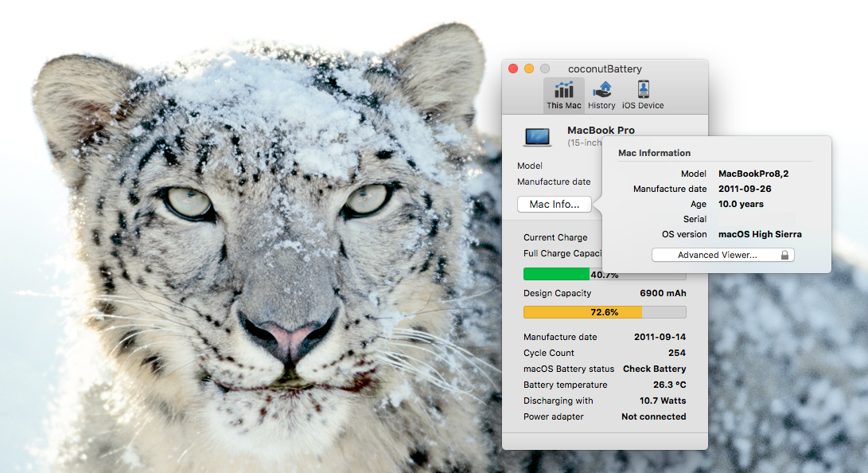Click the macOS High Sierra text
Image resolution: width=868 pixels, height=473 pixels.
tap(760, 234)
